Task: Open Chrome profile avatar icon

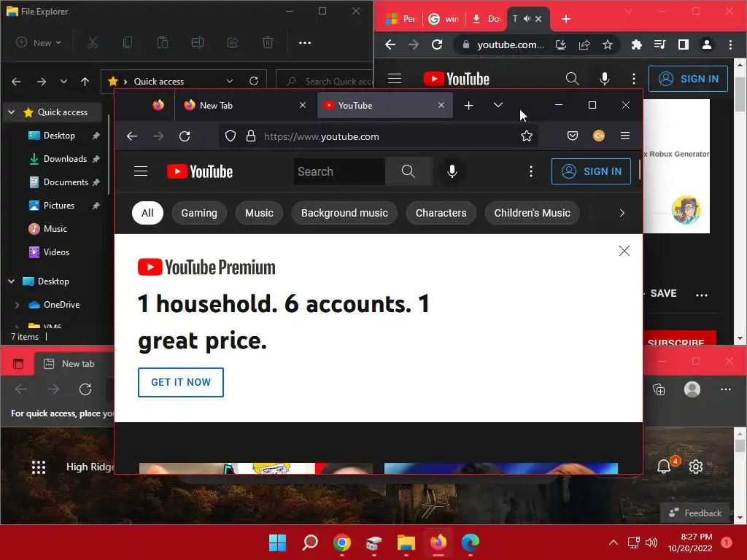Action: point(707,44)
